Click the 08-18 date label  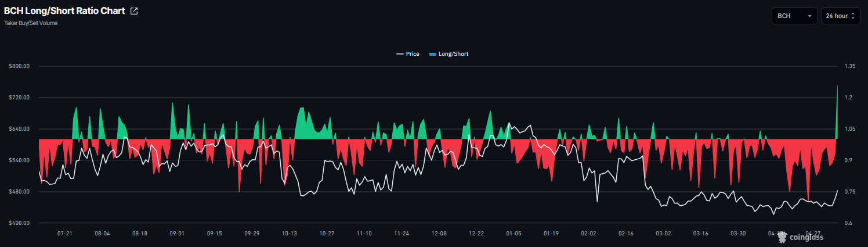click(x=140, y=234)
